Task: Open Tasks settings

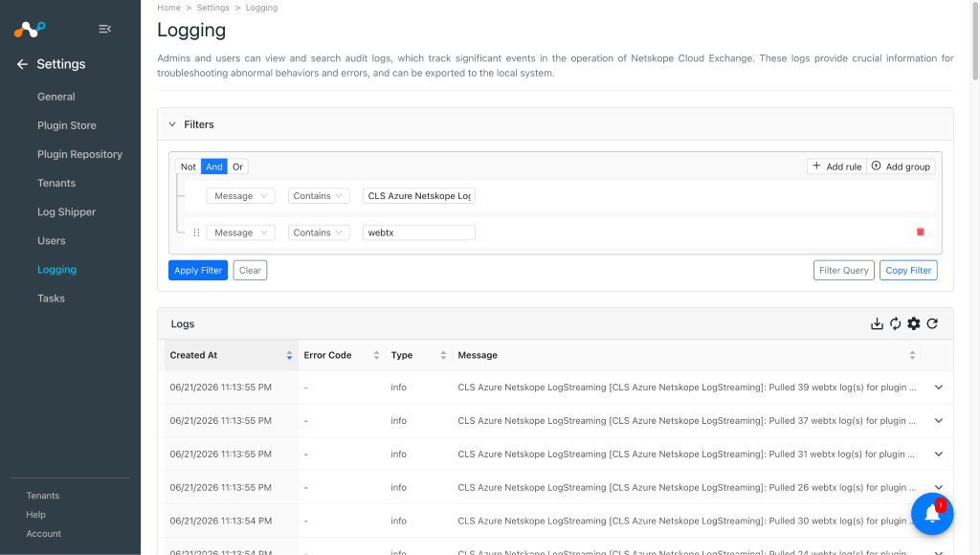Action: point(52,299)
